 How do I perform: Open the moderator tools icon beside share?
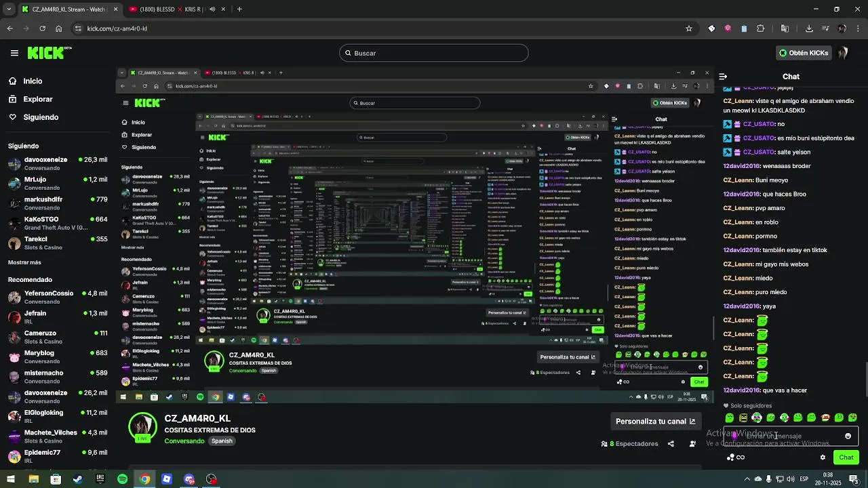coord(692,444)
